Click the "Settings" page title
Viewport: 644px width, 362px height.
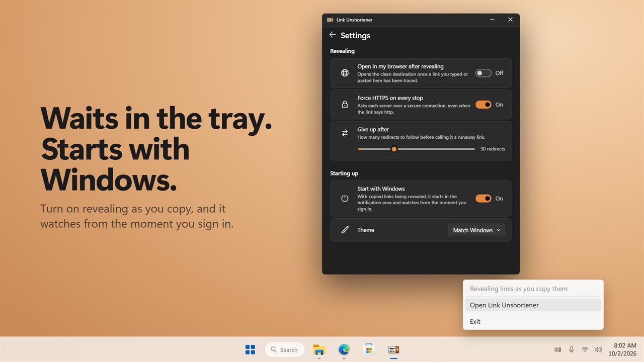[x=355, y=35]
